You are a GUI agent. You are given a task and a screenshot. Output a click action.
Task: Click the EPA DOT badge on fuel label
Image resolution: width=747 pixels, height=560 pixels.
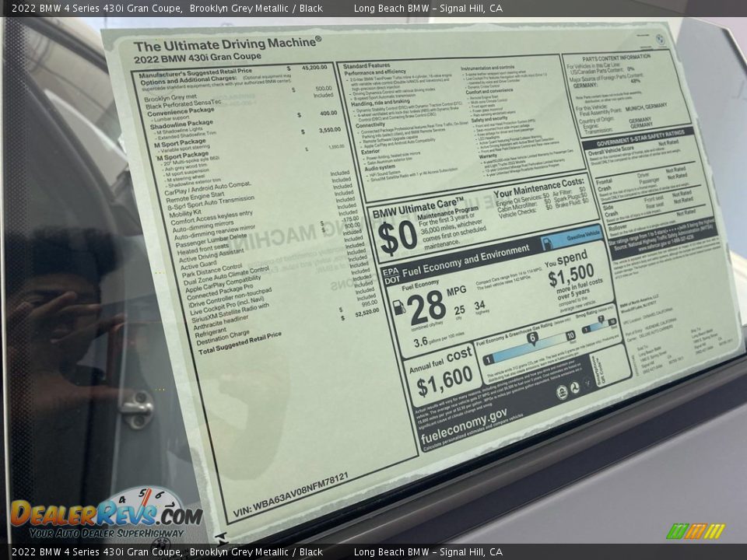tap(391, 276)
